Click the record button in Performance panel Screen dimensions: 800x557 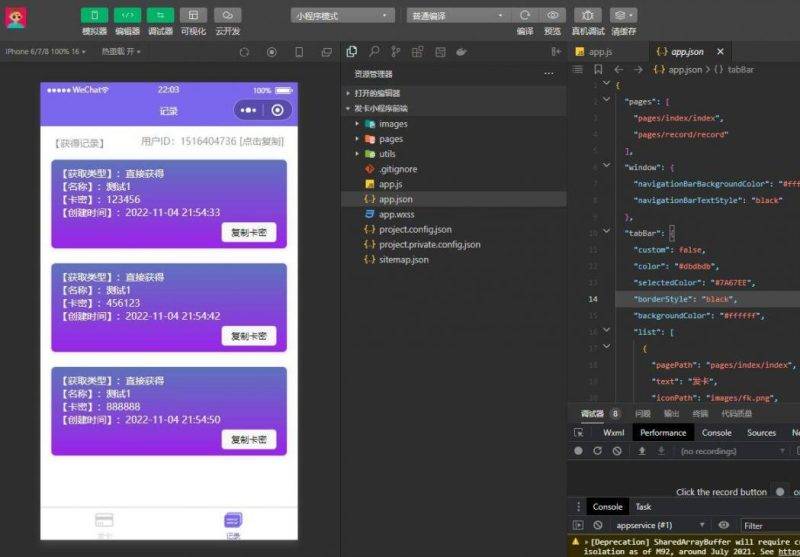578,451
